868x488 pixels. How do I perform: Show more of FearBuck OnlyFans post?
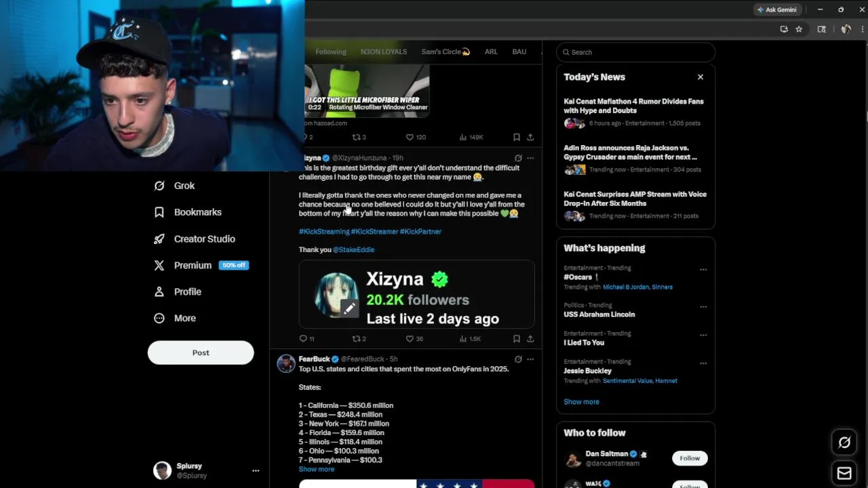click(316, 469)
